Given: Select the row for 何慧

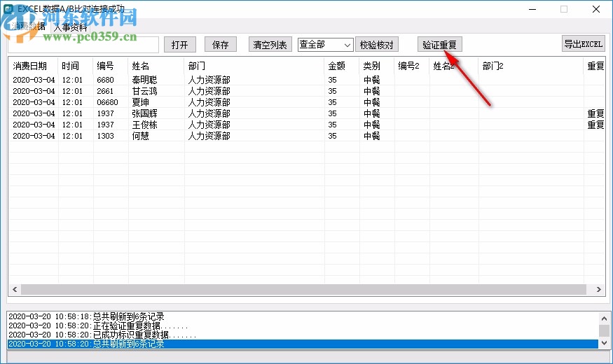Looking at the screenshot, I should [x=307, y=136].
